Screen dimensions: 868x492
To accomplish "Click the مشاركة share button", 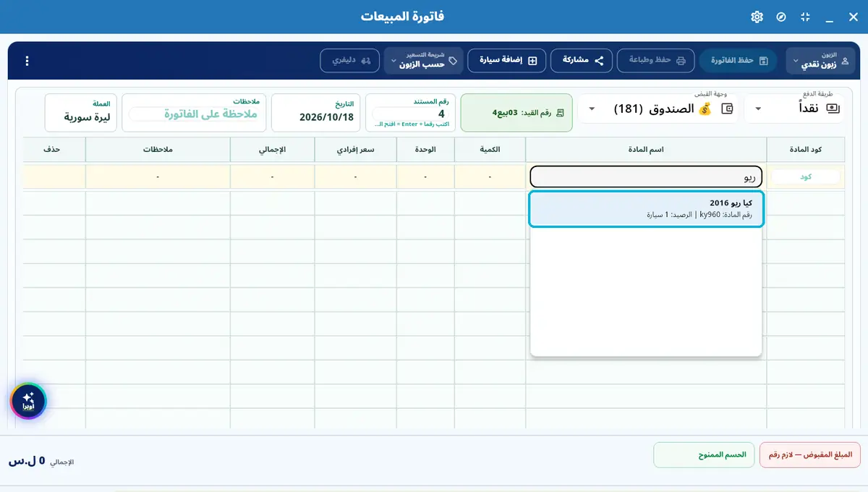I will pyautogui.click(x=582, y=61).
